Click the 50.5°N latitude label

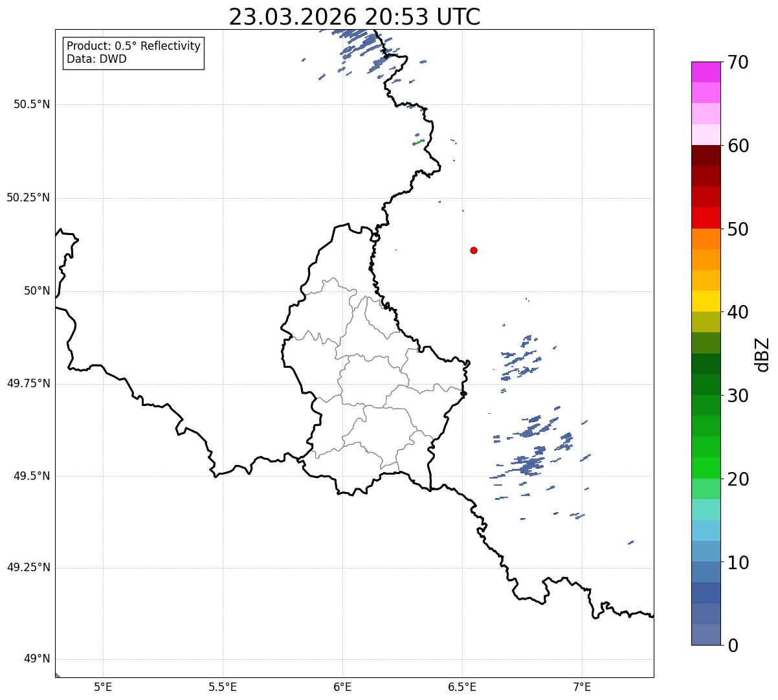click(x=32, y=104)
